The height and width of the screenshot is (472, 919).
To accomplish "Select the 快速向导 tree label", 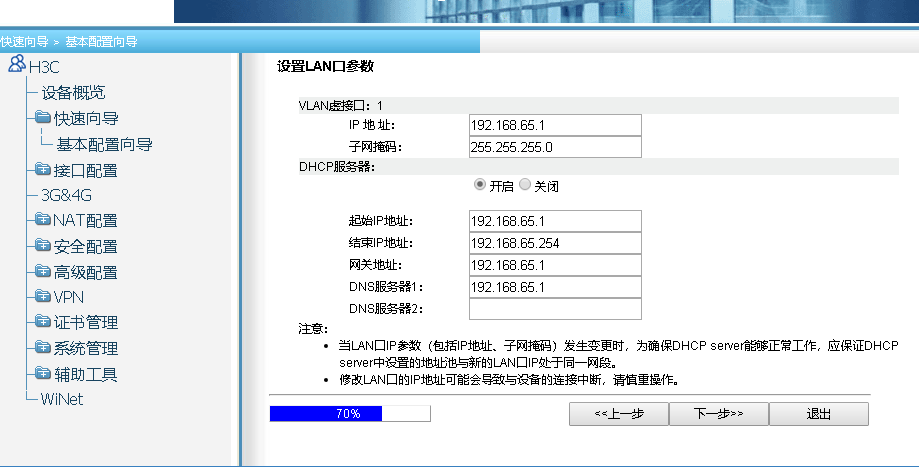I will click(86, 118).
